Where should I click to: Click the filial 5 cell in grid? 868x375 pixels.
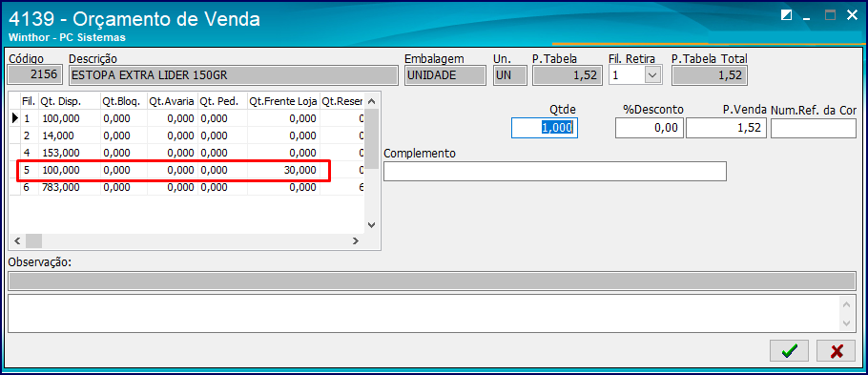click(x=29, y=170)
